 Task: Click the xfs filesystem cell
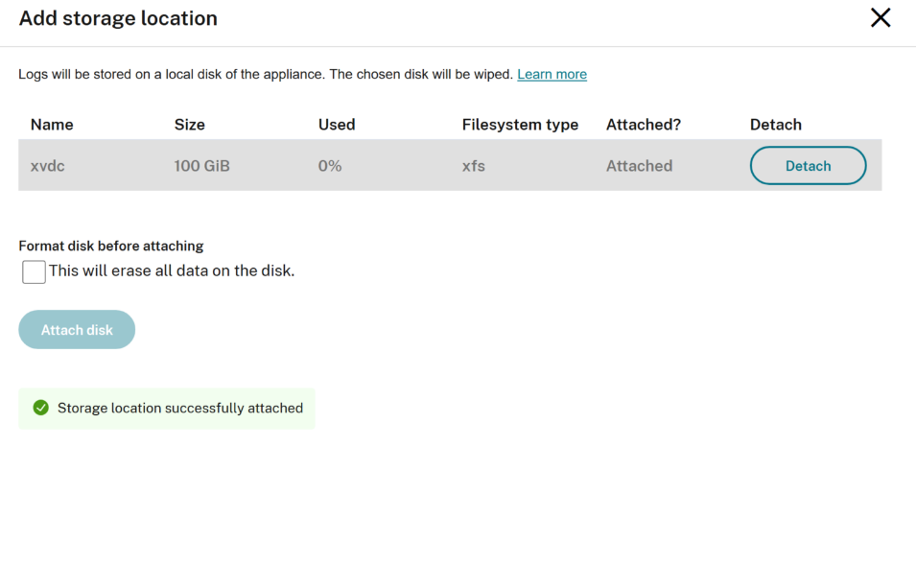tap(474, 166)
